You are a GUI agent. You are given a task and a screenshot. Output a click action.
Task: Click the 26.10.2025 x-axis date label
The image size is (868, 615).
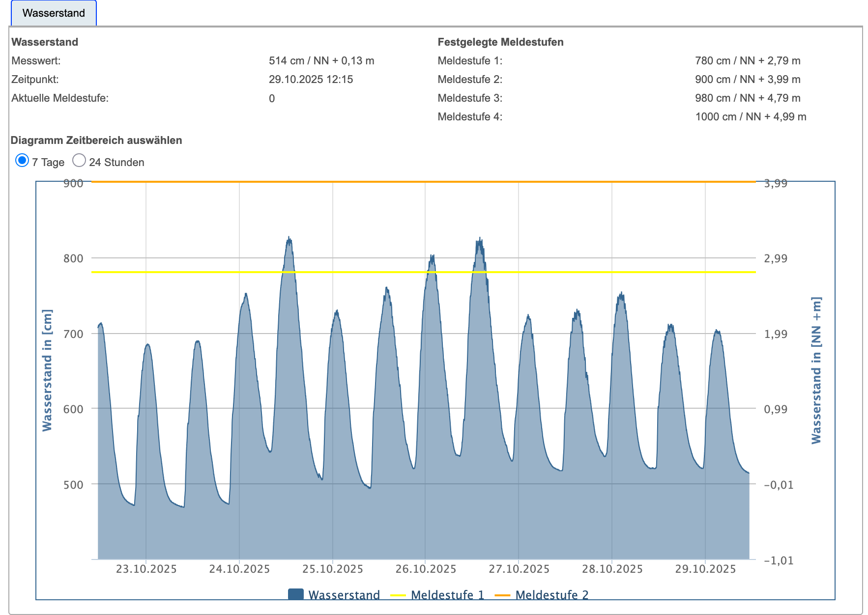coord(426,569)
